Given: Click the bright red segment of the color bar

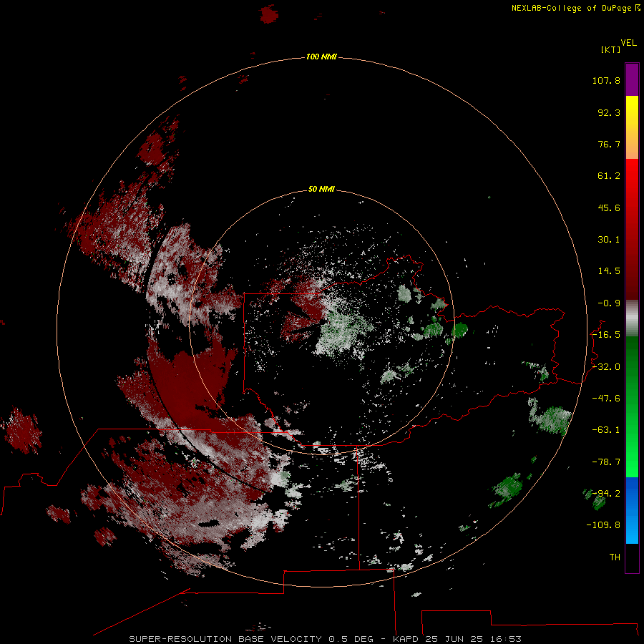Looking at the screenshot, I should tap(632, 177).
